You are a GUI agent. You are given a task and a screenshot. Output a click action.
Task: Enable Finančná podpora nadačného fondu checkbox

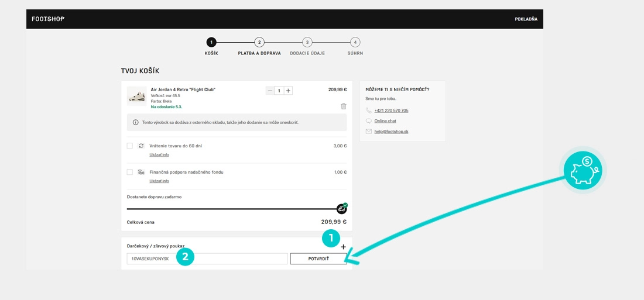pos(130,172)
